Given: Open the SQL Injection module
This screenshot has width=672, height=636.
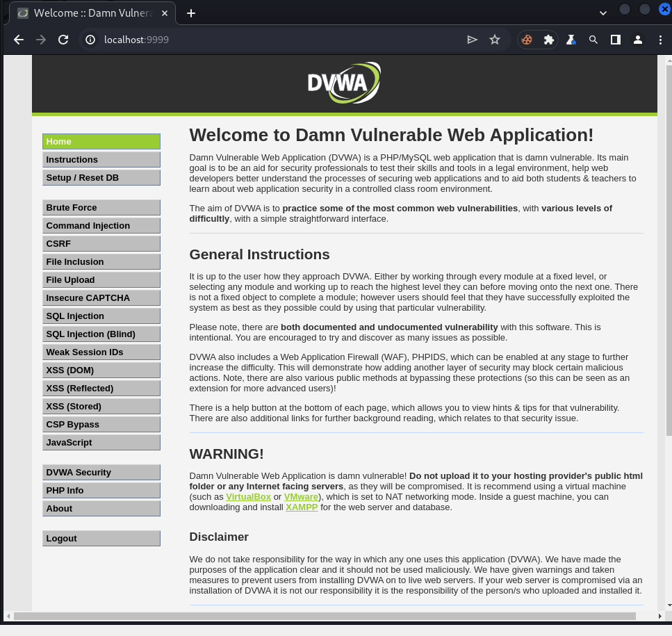Looking at the screenshot, I should pyautogui.click(x=101, y=316).
